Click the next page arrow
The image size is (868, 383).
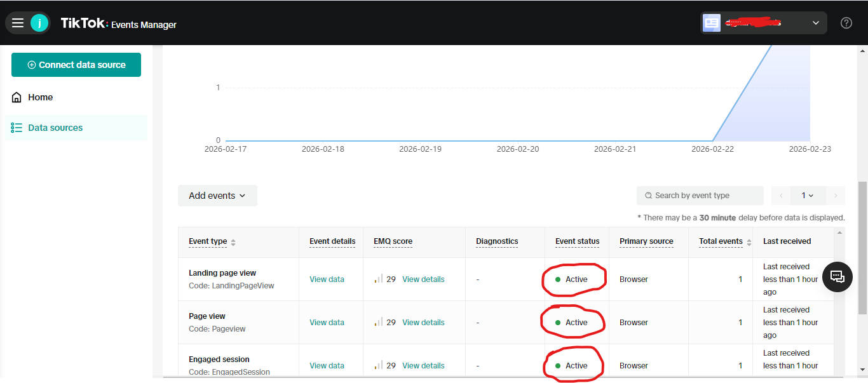835,196
